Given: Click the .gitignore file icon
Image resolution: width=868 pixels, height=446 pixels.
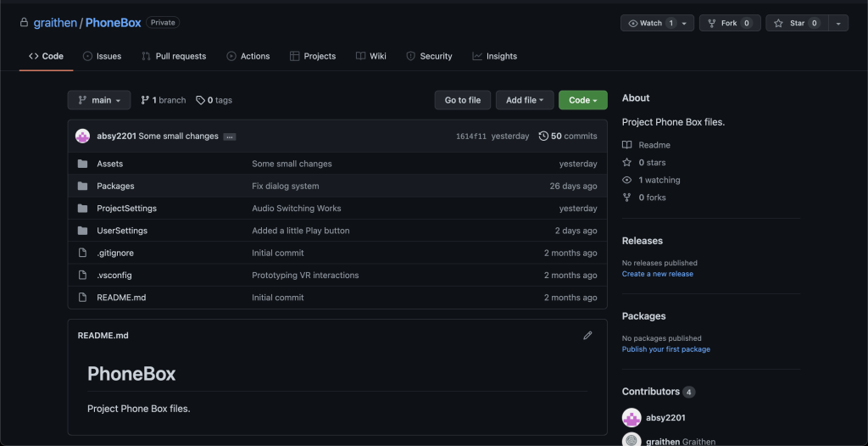Looking at the screenshot, I should 82,253.
